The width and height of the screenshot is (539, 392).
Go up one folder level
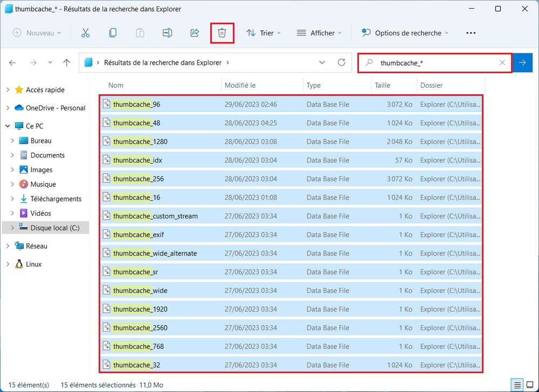(67, 62)
